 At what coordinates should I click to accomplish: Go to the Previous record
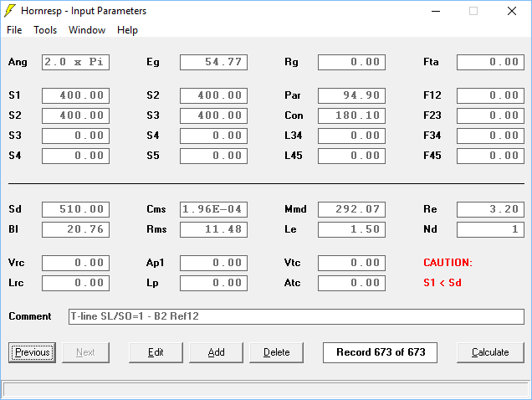[x=33, y=352]
